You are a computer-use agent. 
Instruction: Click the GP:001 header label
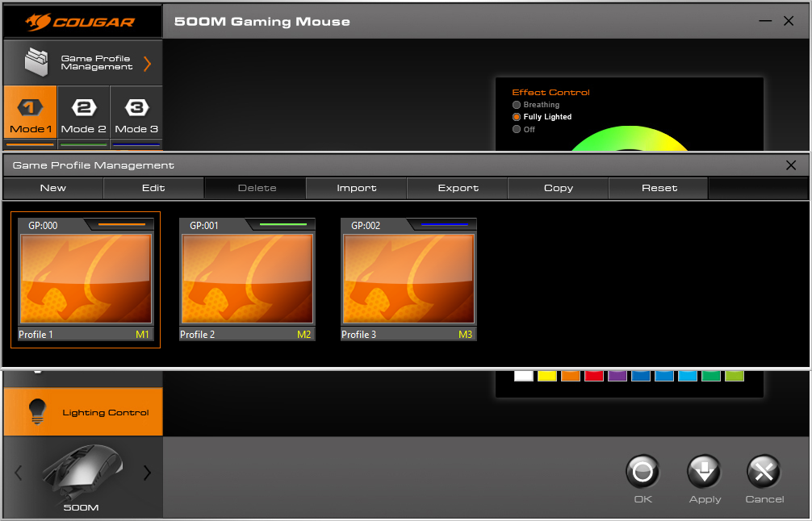tap(204, 226)
